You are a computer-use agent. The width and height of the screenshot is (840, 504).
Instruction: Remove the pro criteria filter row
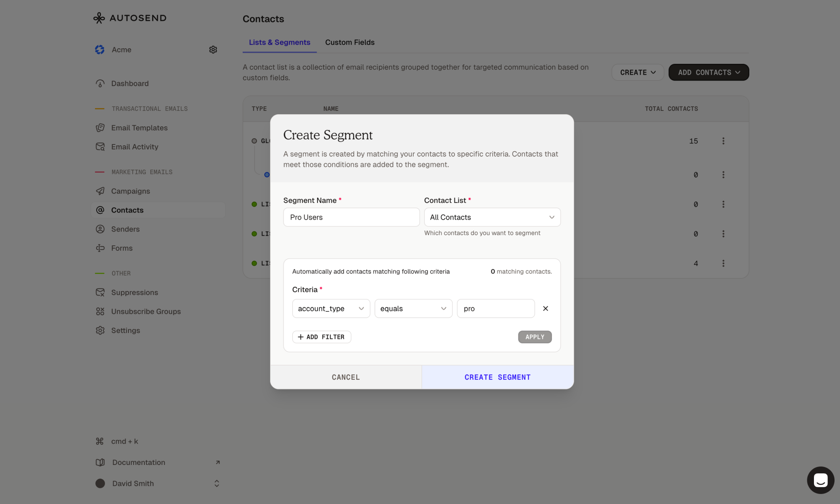pos(545,308)
